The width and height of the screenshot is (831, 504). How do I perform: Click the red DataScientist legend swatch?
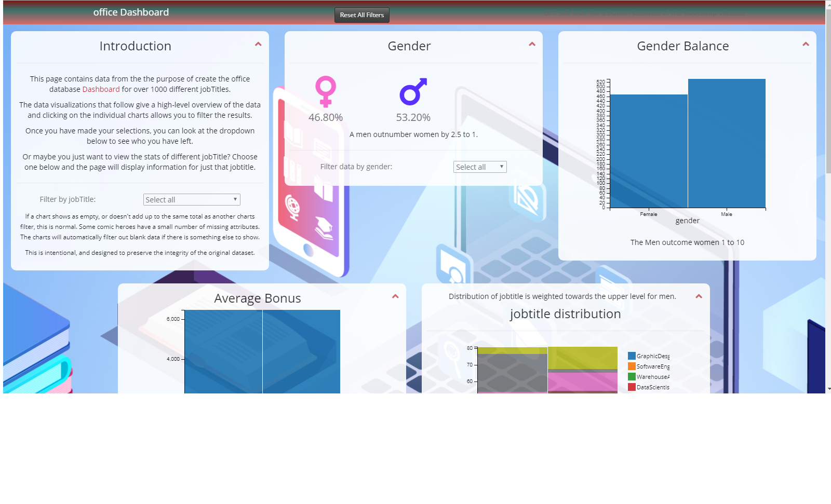click(632, 387)
